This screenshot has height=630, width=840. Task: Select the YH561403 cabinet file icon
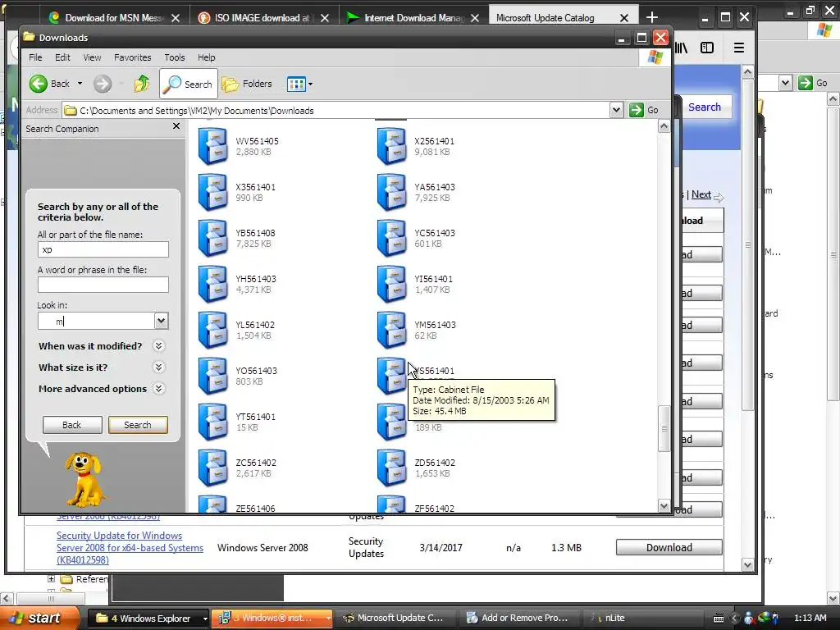212,284
